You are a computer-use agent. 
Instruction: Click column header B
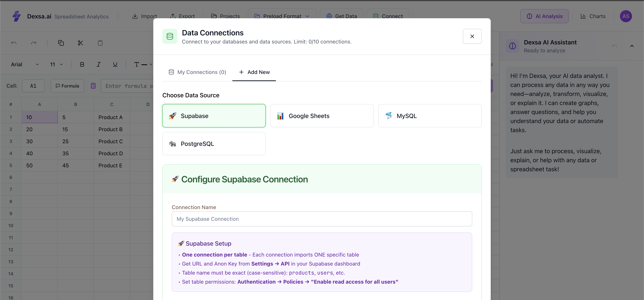76,104
